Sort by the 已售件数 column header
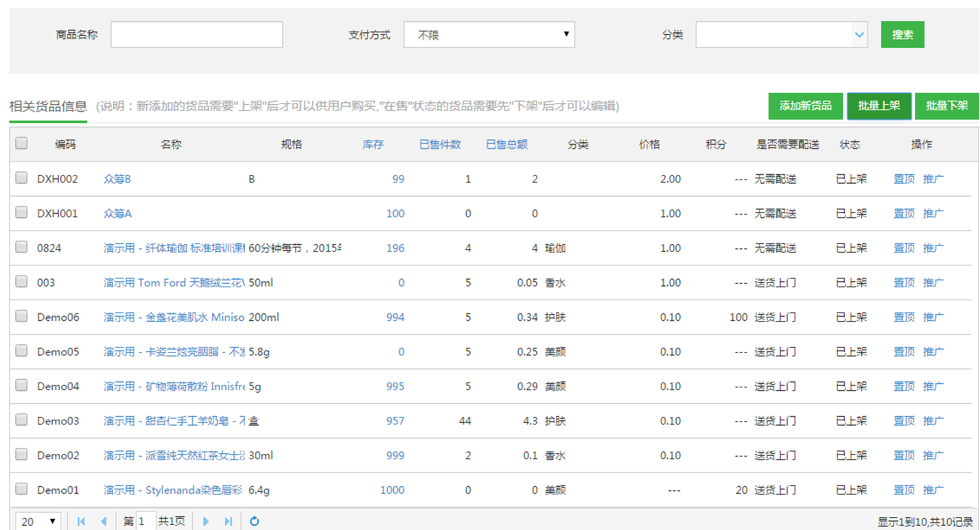 [440, 145]
